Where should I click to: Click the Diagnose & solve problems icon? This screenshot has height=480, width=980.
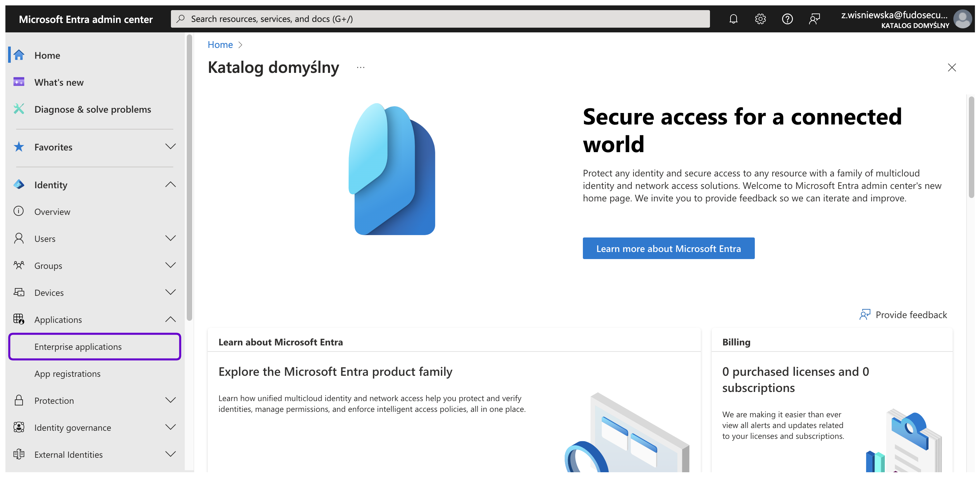click(19, 109)
